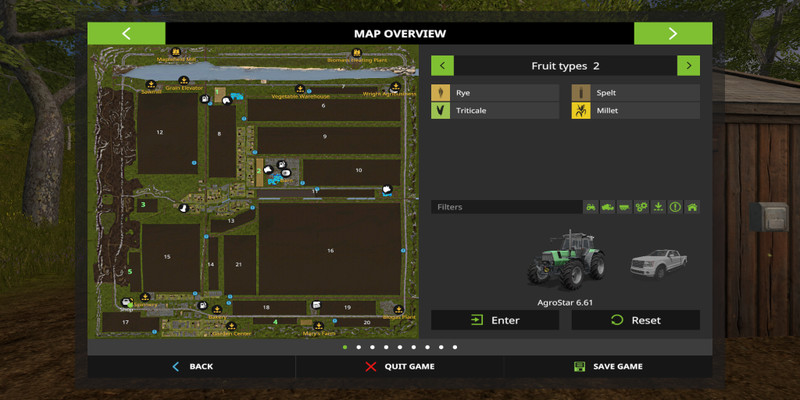Toggle the house buildings map filter

692,207
